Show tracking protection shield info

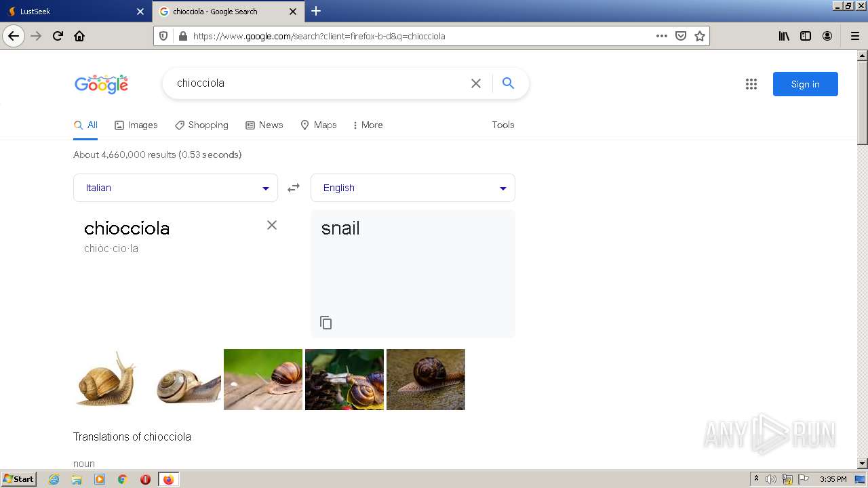163,36
